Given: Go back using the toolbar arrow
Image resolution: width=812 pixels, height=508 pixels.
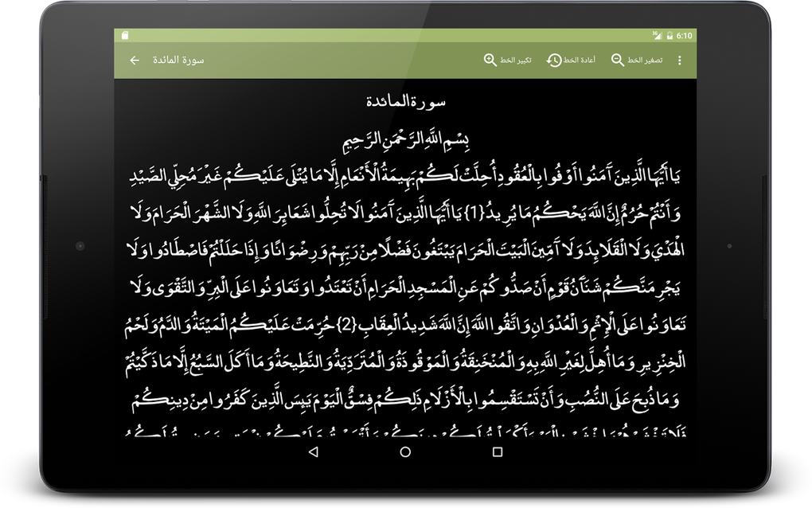Looking at the screenshot, I should click(135, 61).
